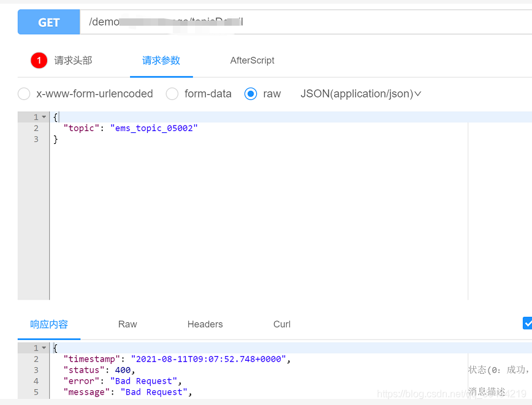This screenshot has width=532, height=405.
Task: Select the raw radio option
Action: click(251, 94)
